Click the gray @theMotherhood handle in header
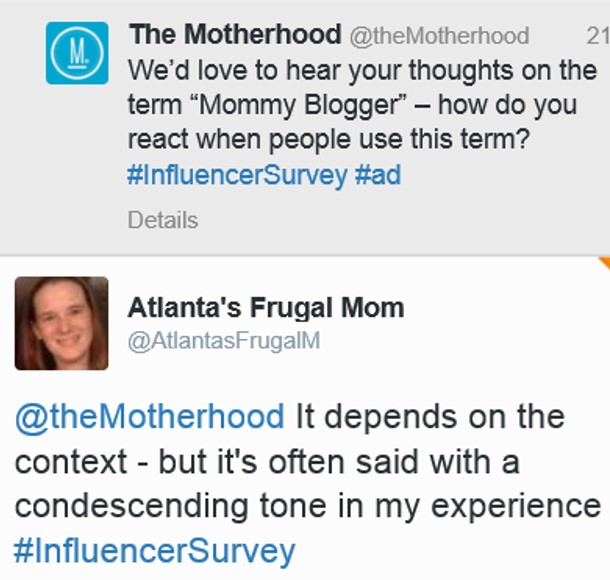The height and width of the screenshot is (580, 610). click(x=437, y=36)
